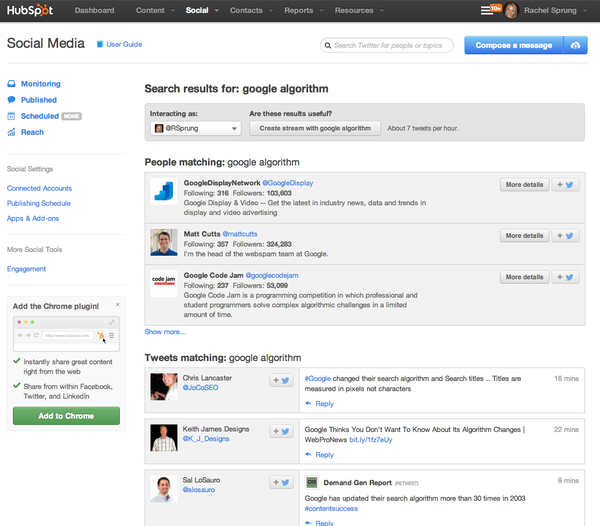Show more people matching results
Viewport: 600px width, 526px height.
(165, 331)
